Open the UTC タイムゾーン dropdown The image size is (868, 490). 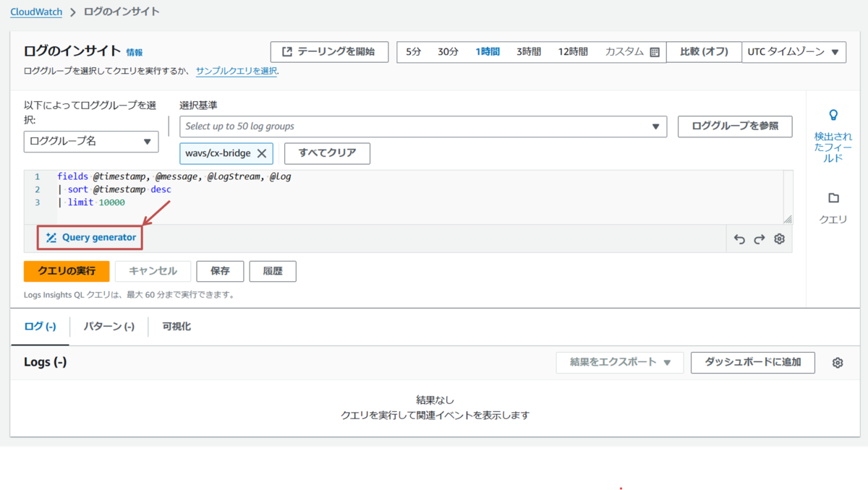[793, 52]
